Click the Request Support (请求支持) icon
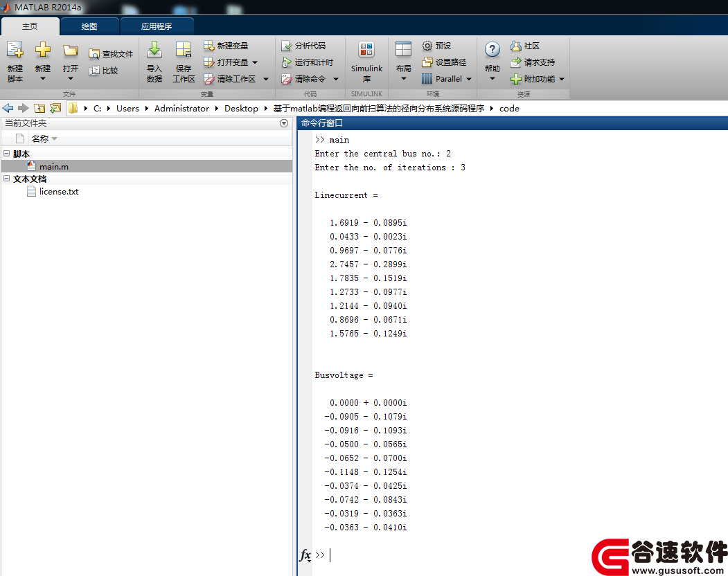This screenshot has width=728, height=576. coord(516,62)
